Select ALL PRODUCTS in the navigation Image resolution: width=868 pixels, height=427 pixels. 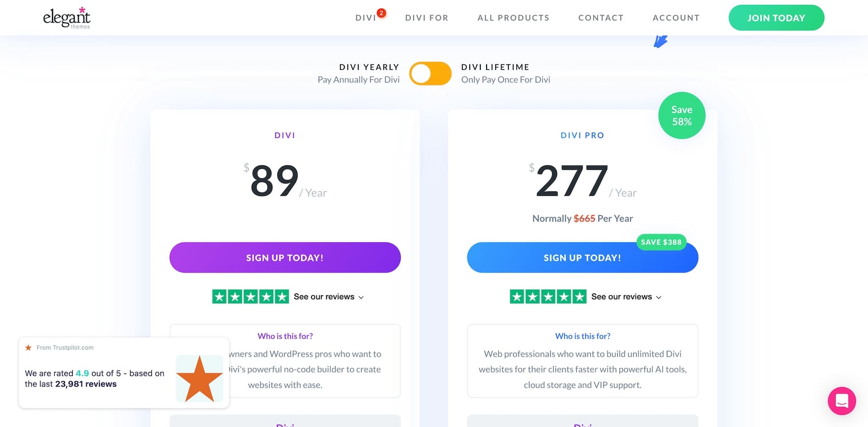[513, 17]
